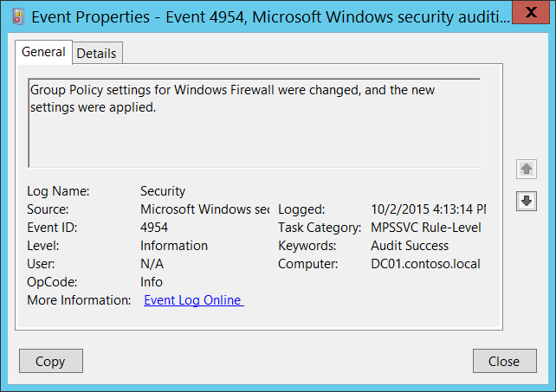Image resolution: width=556 pixels, height=392 pixels.
Task: Click the Task Category MPSSVC Rule-Level value
Action: [424, 228]
